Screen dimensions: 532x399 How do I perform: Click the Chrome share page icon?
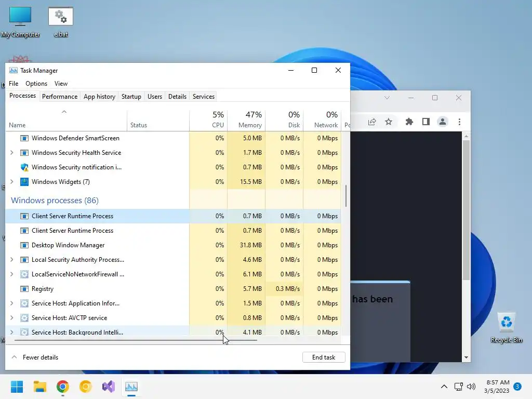click(x=372, y=122)
